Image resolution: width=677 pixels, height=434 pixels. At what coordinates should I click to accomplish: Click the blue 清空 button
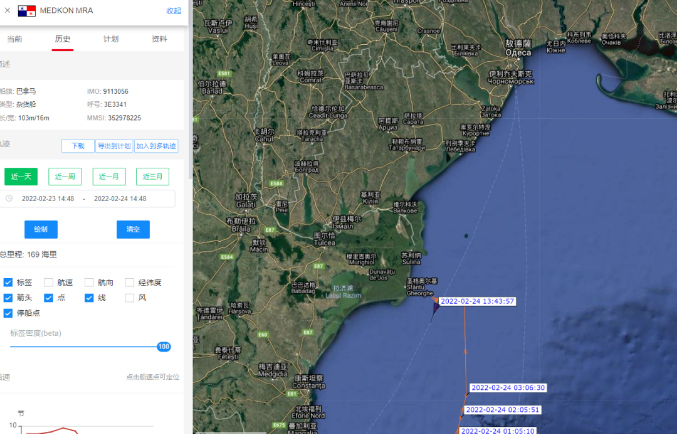[133, 229]
